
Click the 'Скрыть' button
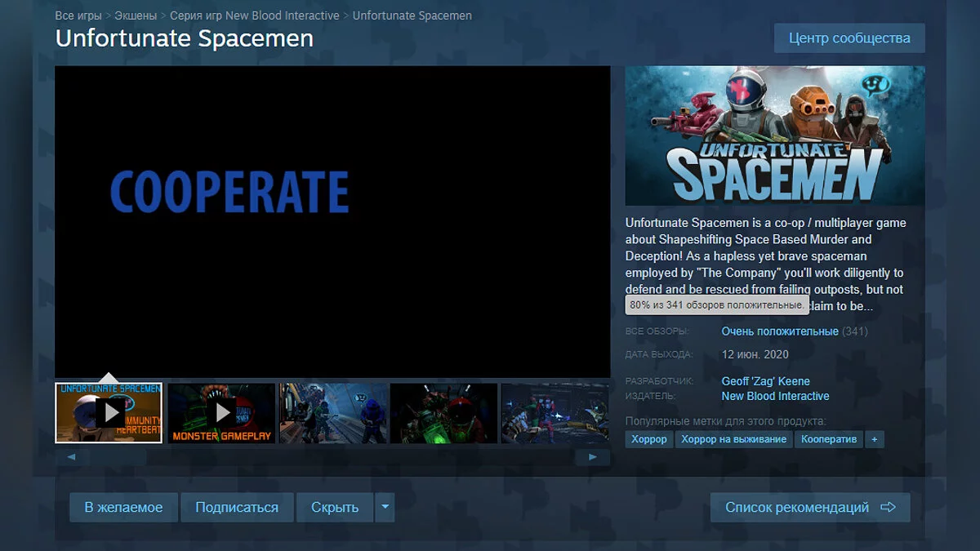(335, 507)
